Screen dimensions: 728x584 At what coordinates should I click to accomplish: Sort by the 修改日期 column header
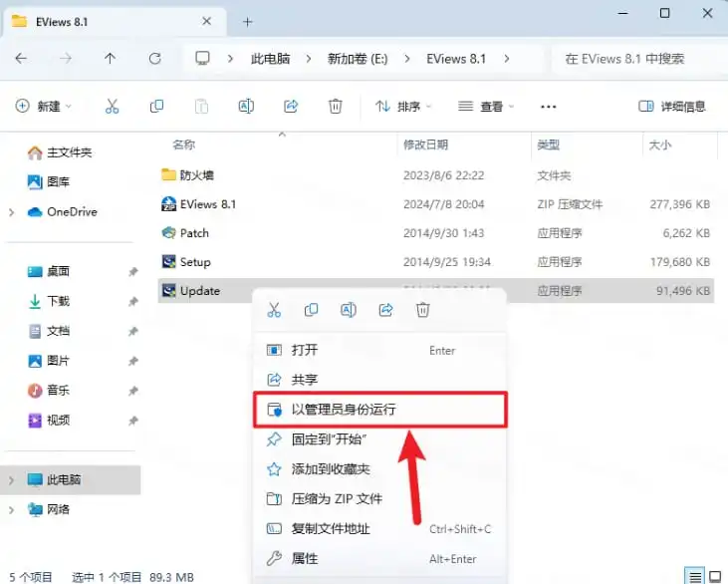(x=426, y=145)
